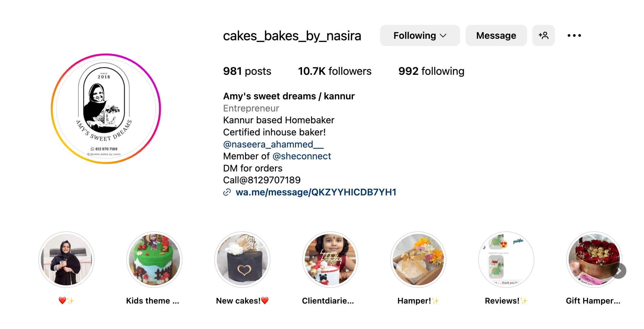Click the Message button
The height and width of the screenshot is (329, 644).
pyautogui.click(x=496, y=35)
